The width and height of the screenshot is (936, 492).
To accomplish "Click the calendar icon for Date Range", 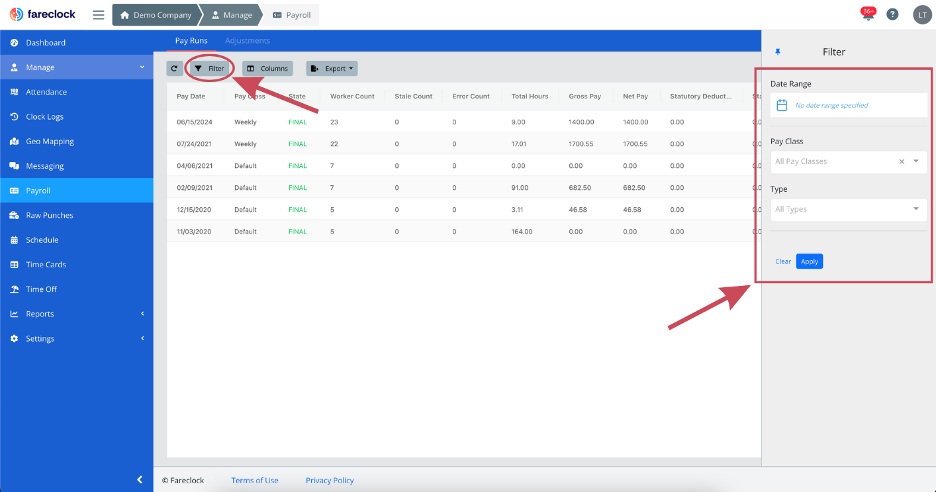I will pos(782,106).
